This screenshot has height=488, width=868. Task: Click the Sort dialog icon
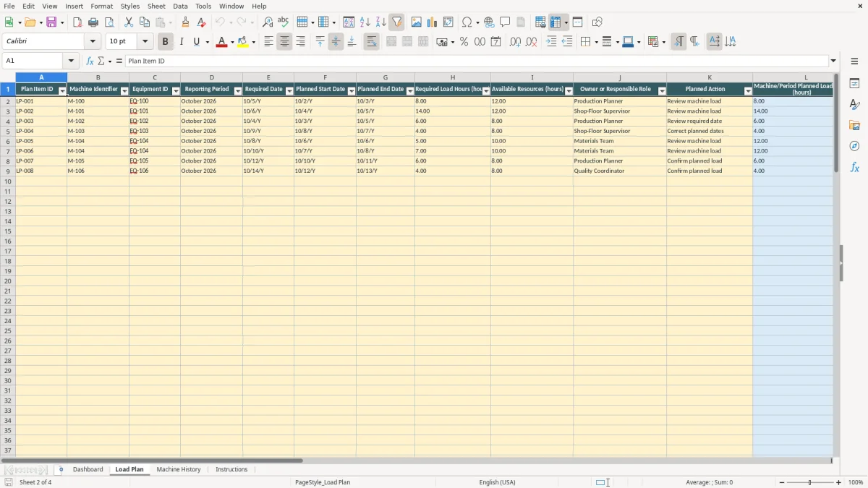349,22
